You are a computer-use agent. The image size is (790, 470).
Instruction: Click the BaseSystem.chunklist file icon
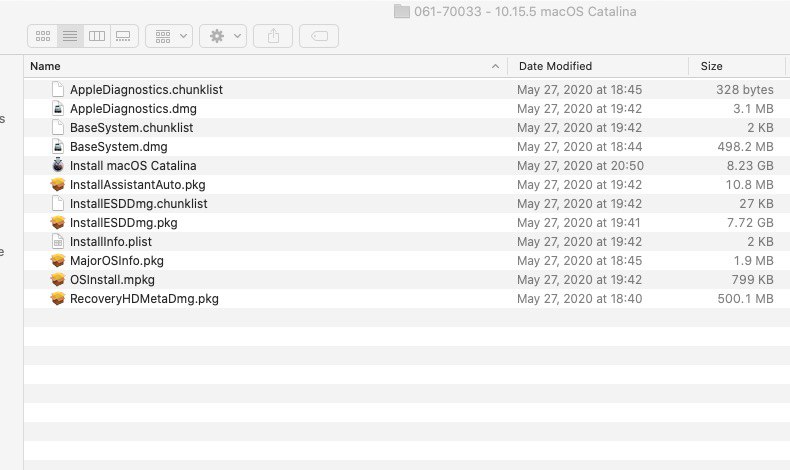click(58, 127)
